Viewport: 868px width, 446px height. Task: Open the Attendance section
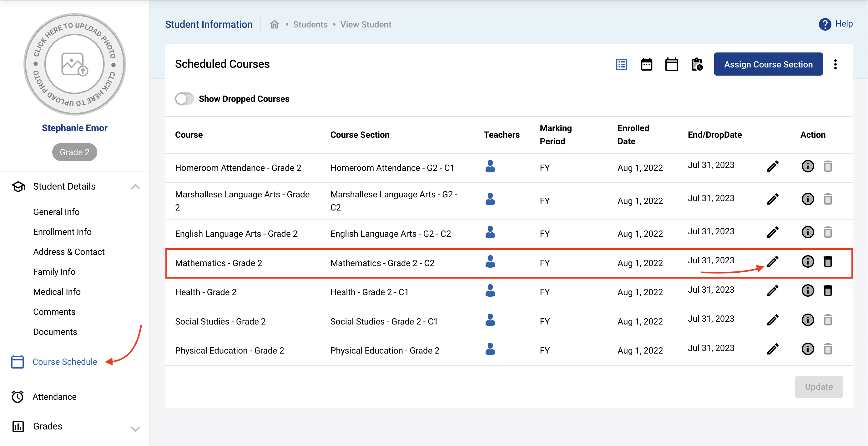click(x=55, y=397)
